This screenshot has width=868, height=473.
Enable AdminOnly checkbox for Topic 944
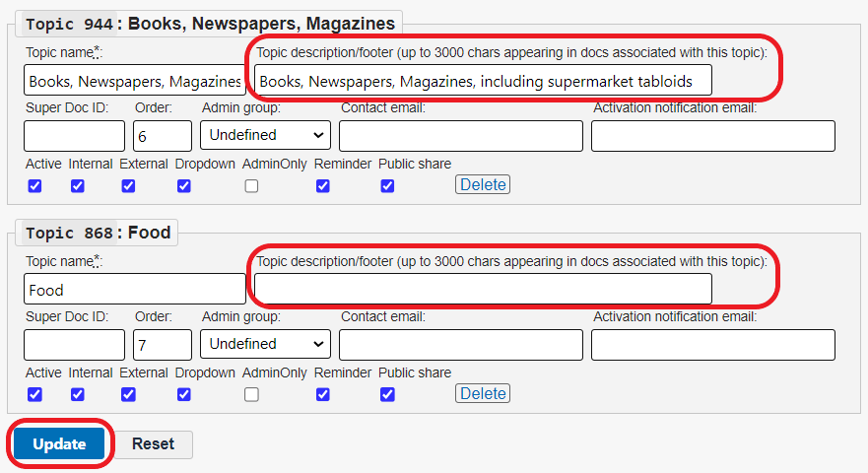(251, 186)
